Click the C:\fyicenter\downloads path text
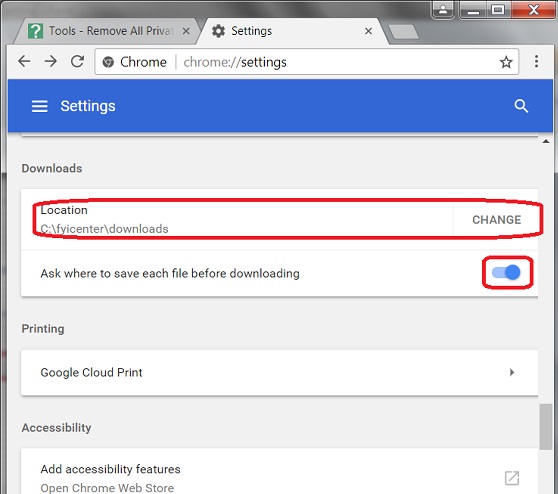This screenshot has width=558, height=494. click(104, 229)
